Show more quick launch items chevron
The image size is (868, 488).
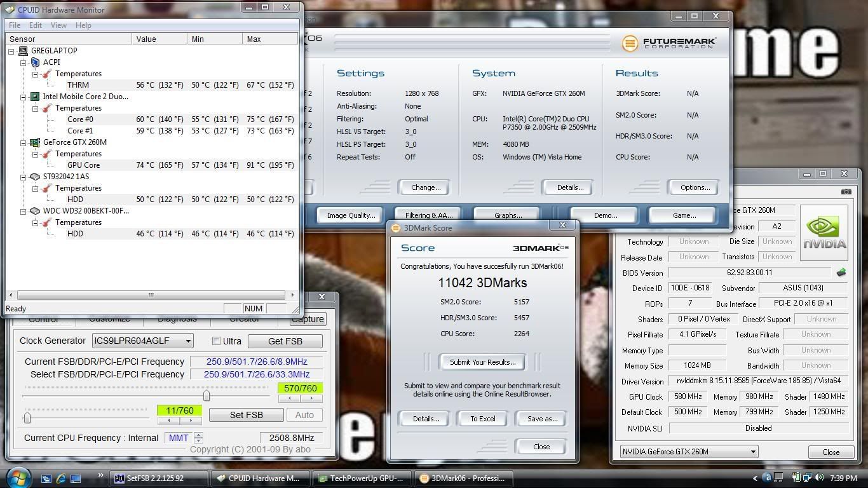pos(100,475)
